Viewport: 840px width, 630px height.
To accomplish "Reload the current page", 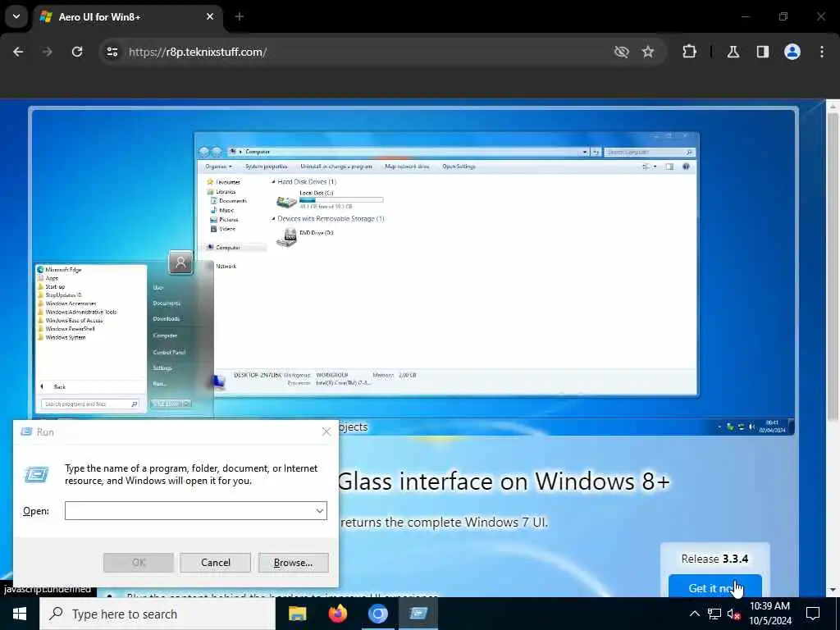I will tap(77, 52).
